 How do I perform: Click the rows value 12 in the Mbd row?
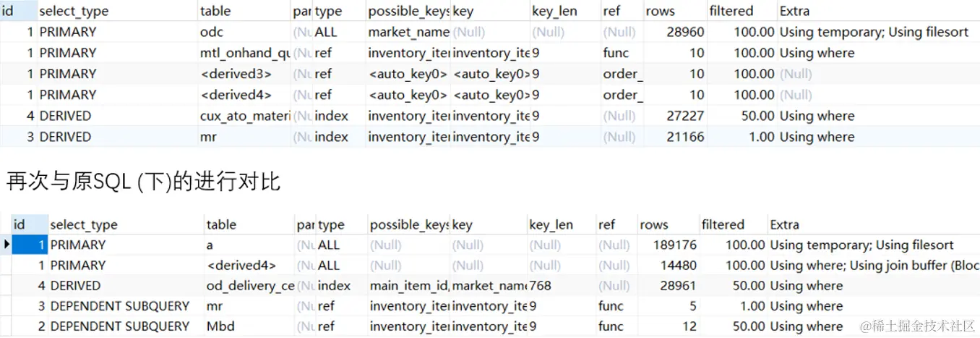pos(689,326)
